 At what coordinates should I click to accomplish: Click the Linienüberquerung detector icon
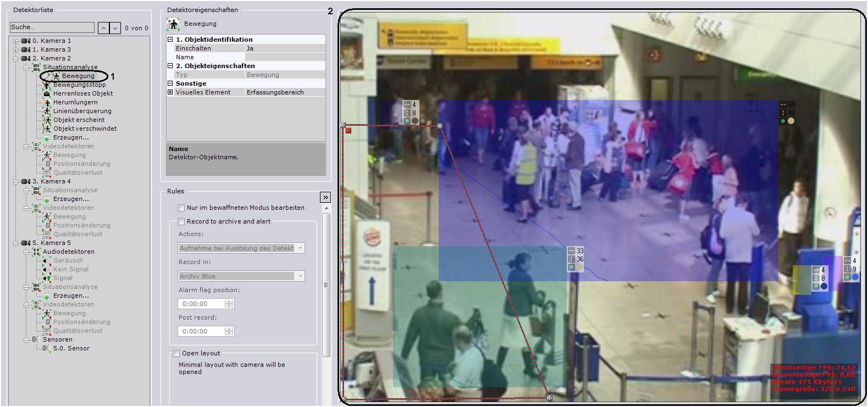click(47, 111)
